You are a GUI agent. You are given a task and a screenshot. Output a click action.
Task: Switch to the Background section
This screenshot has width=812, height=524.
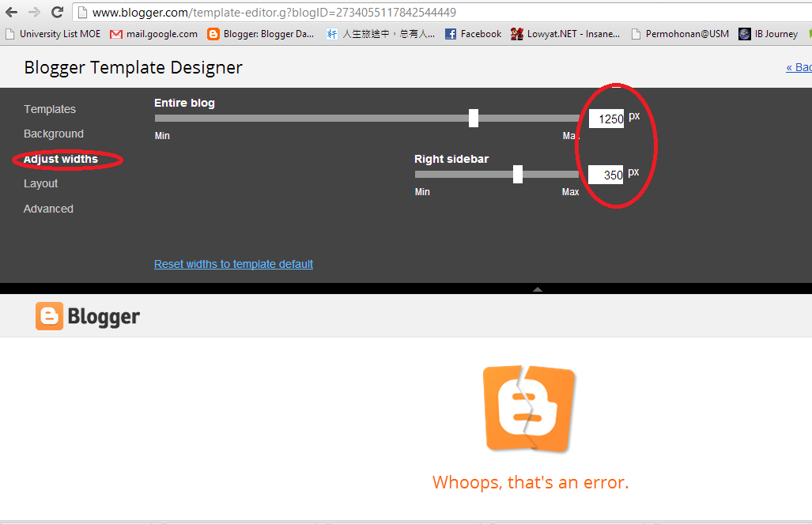click(53, 134)
